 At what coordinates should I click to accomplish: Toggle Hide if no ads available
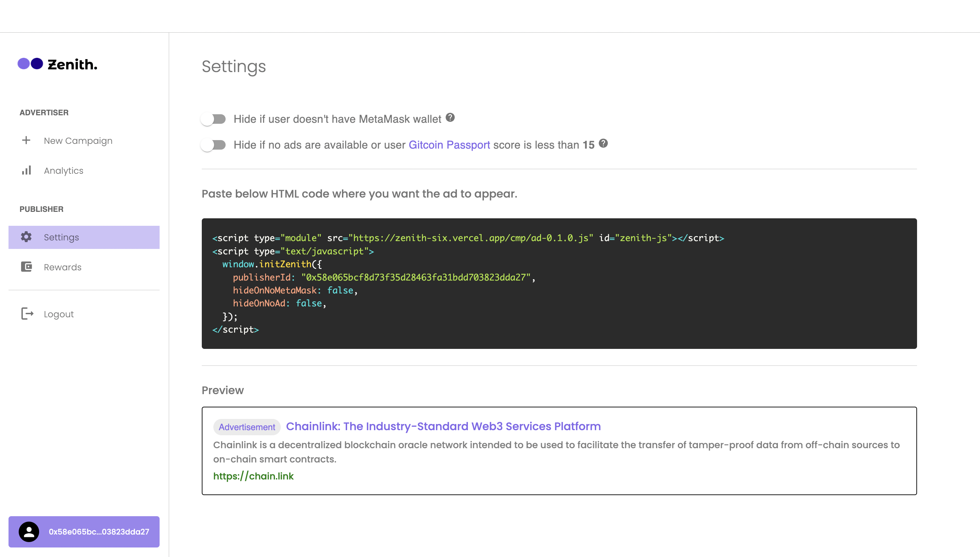(214, 145)
